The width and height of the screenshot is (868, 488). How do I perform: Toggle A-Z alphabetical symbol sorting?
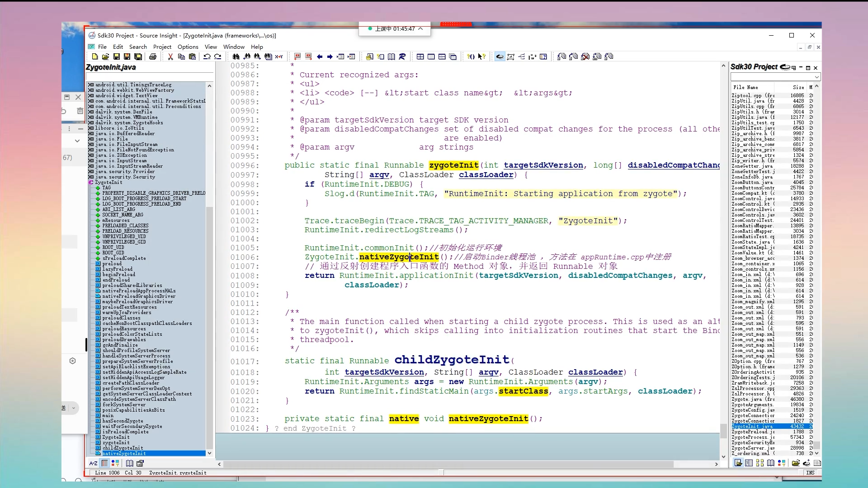coord(93,463)
